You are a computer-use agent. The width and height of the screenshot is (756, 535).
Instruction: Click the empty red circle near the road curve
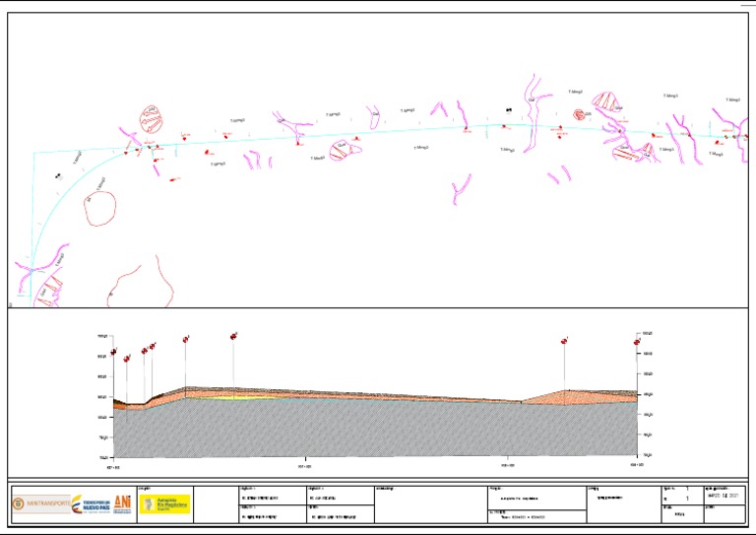click(x=100, y=209)
